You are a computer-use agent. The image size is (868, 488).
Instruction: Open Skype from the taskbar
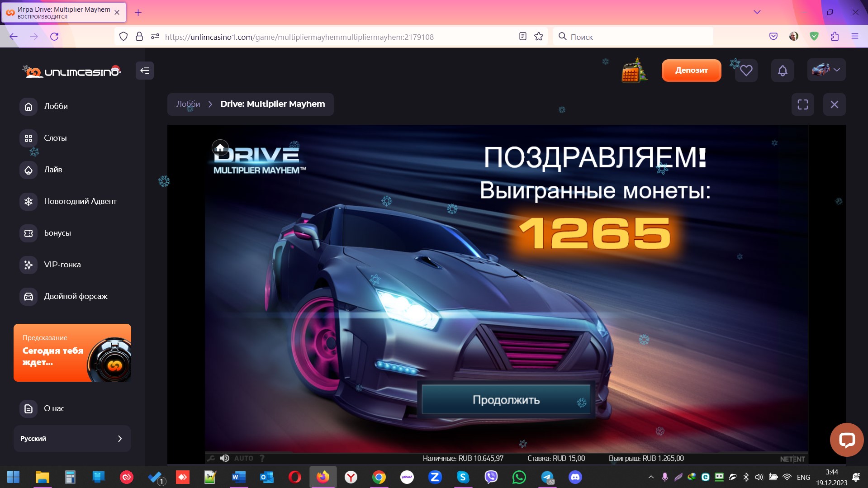tap(463, 477)
